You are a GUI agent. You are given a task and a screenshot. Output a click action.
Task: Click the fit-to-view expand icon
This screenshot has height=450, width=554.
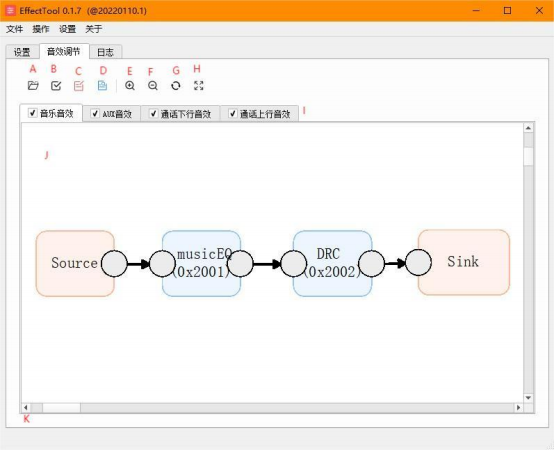[199, 85]
